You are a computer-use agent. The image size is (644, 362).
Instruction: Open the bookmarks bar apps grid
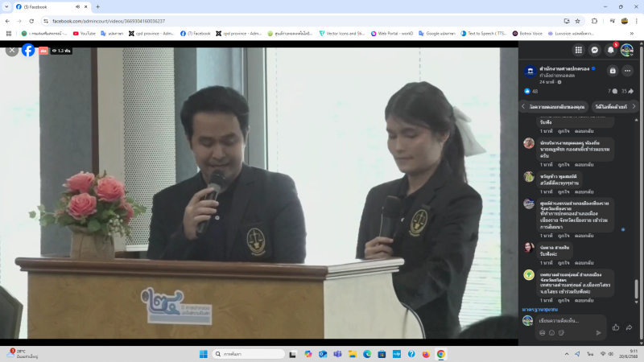coord(9,33)
